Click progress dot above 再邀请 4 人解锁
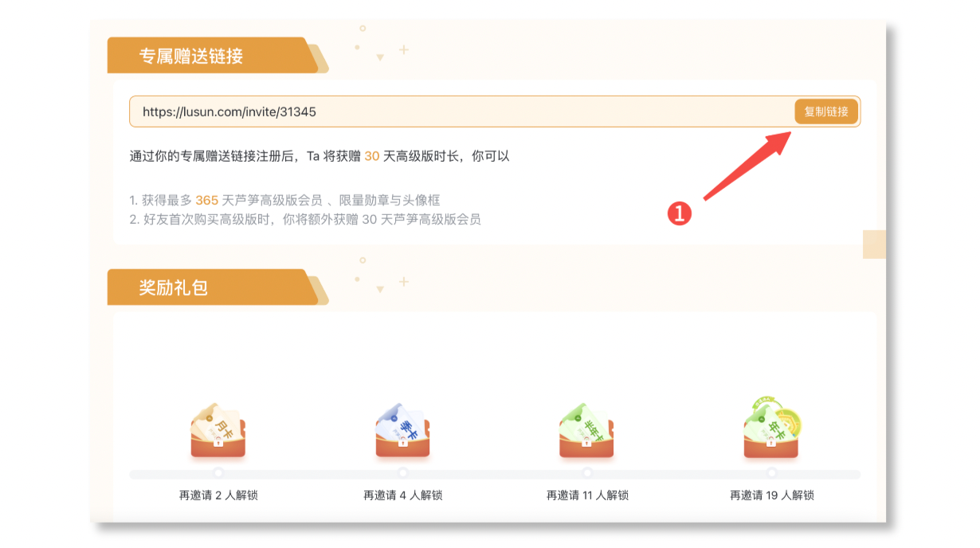980x548 pixels. pos(403,473)
